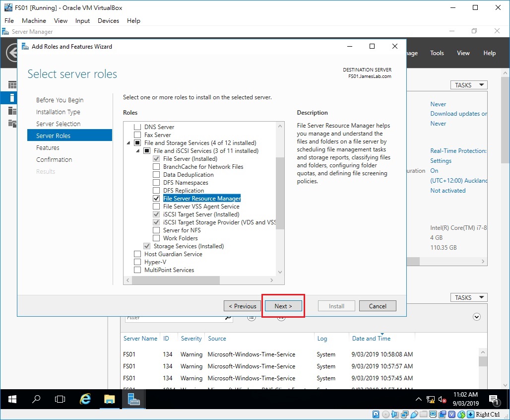Click the muted speaker tray icon
Screen dimensions: 510x420
coord(442,400)
